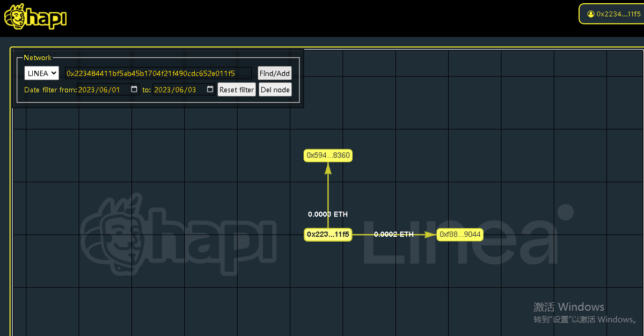Open the calendar picker for the to date
Viewport: 644px width, 336px height.
tap(210, 89)
